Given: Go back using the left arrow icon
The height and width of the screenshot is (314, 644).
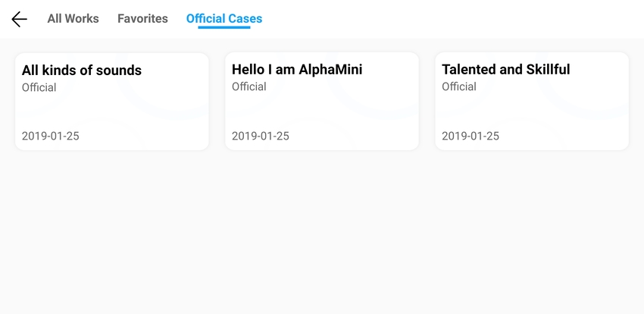Looking at the screenshot, I should (19, 19).
